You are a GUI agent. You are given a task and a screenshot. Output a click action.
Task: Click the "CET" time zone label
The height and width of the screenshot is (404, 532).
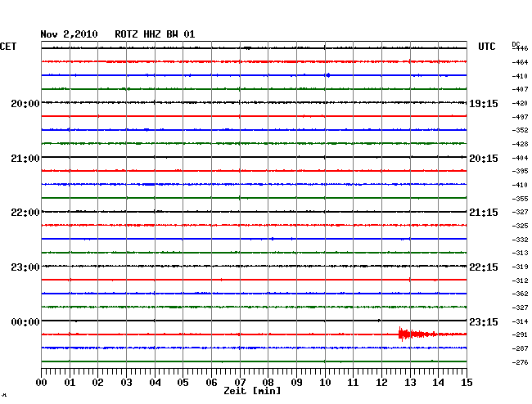[x=8, y=47]
